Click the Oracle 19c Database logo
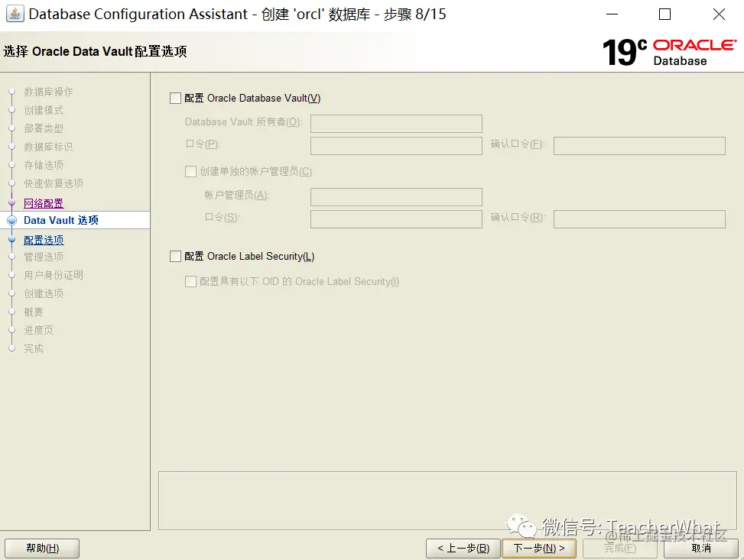This screenshot has height=560, width=744. pyautogui.click(x=669, y=52)
